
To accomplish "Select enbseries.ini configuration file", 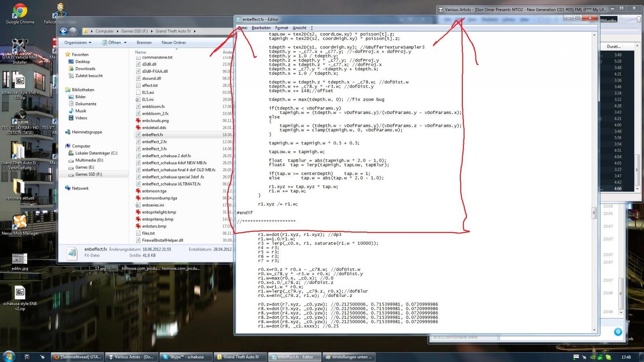I will coord(153,205).
